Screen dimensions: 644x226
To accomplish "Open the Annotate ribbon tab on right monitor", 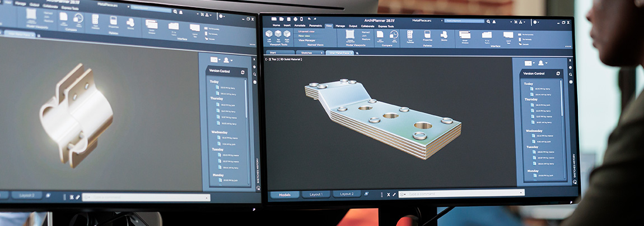I will 300,26.
